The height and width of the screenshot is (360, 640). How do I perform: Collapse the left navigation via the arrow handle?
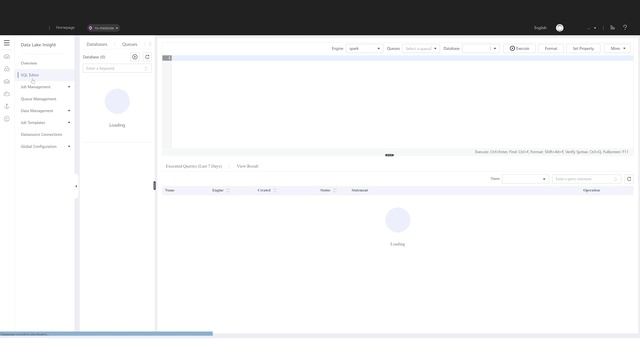coord(76,187)
